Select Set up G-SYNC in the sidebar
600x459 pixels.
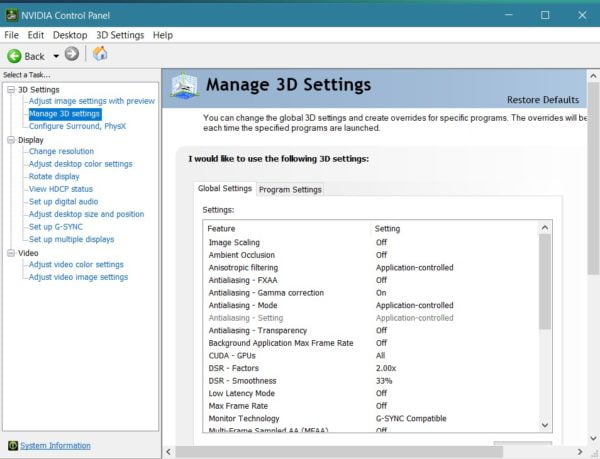click(x=58, y=227)
